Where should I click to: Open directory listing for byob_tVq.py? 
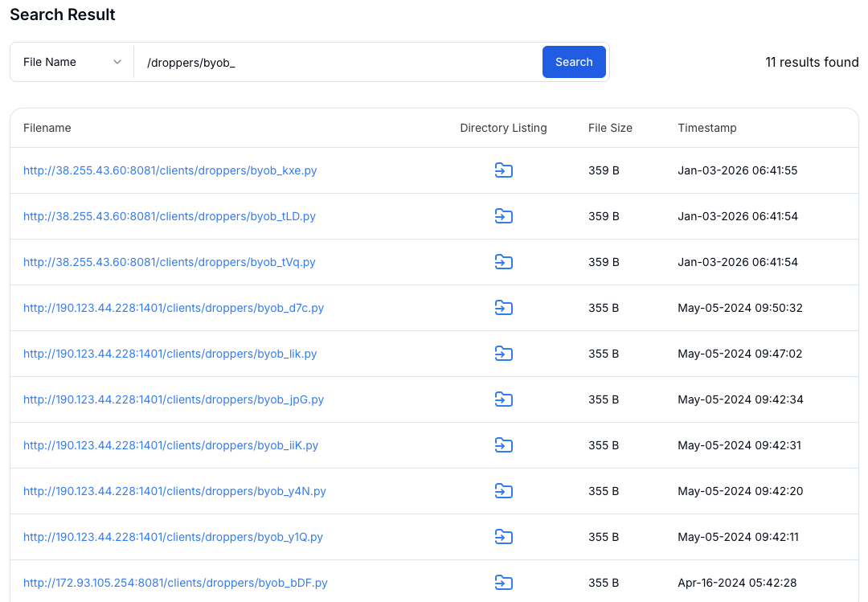504,262
